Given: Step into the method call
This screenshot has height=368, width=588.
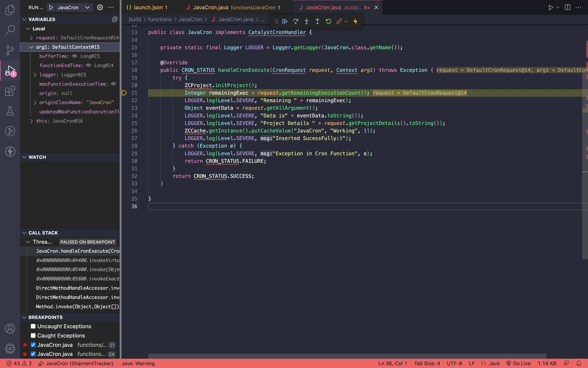Looking at the screenshot, I should 307,21.
